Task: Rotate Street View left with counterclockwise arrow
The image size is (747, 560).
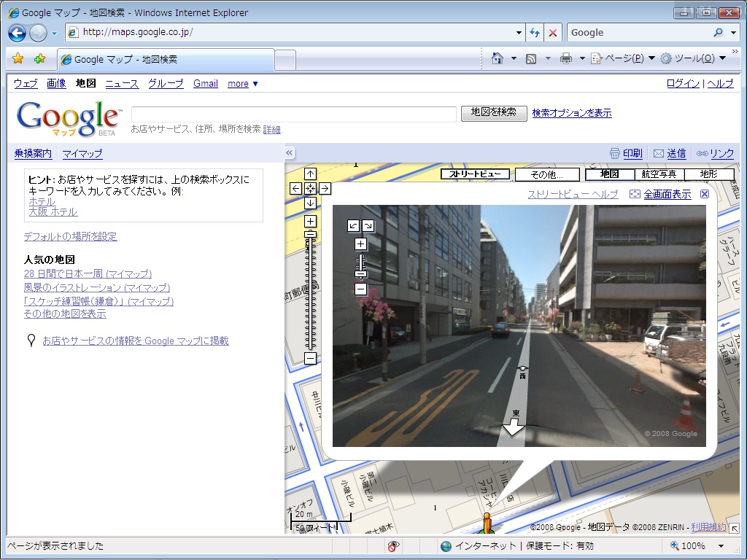Action: 354,225
